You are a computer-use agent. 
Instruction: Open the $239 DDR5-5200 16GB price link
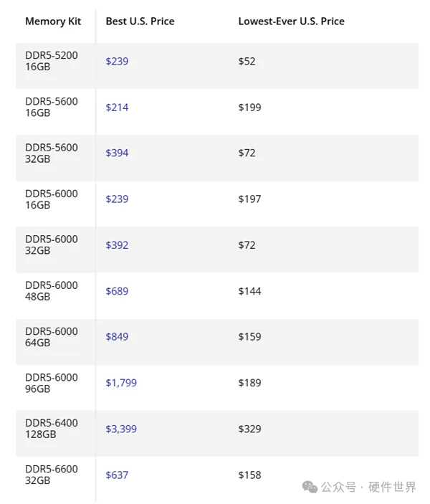coord(117,61)
